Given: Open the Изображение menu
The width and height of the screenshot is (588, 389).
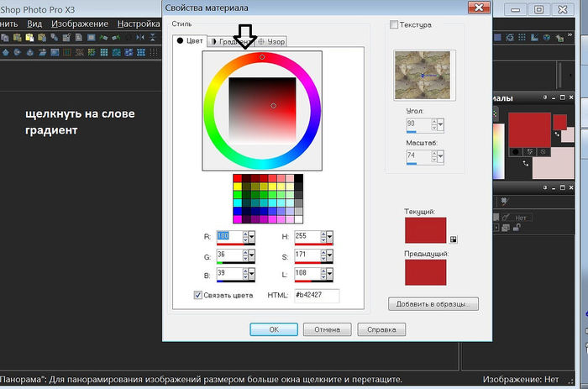Looking at the screenshot, I should 79,24.
